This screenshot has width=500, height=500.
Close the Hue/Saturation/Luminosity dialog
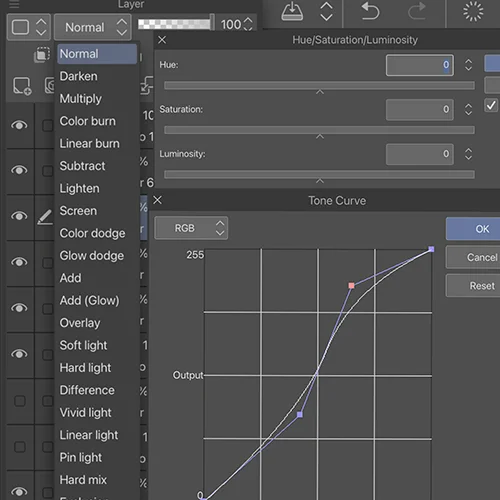(x=162, y=40)
